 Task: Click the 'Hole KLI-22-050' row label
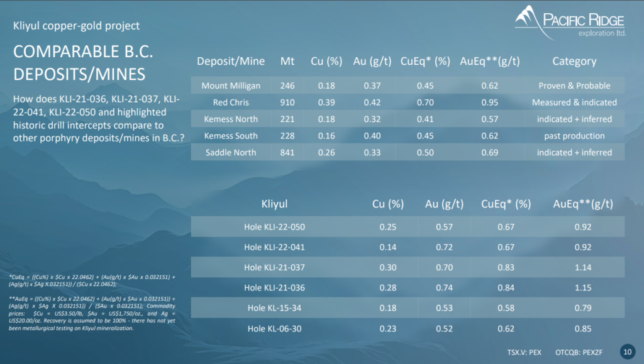tap(274, 227)
